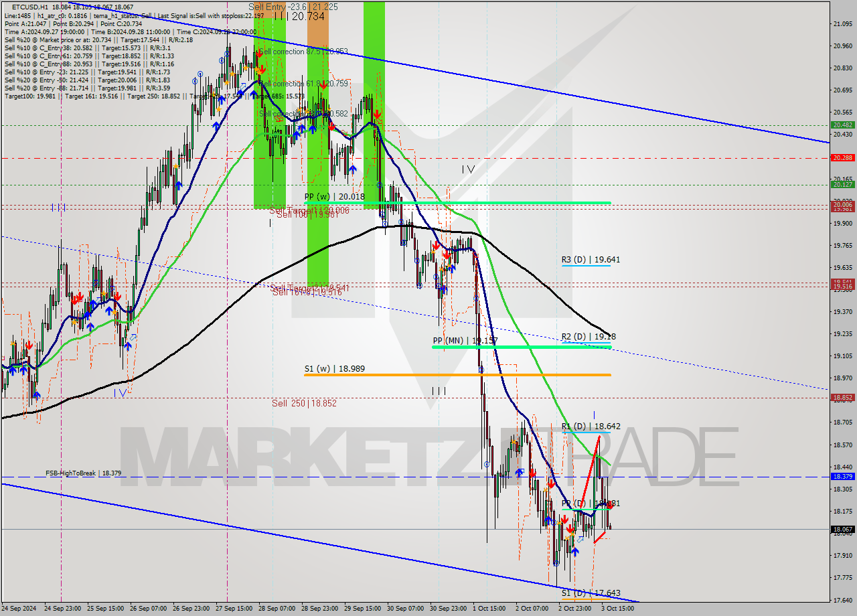Click the current price tag 18.067
This screenshot has height=616, width=857.
[842, 529]
